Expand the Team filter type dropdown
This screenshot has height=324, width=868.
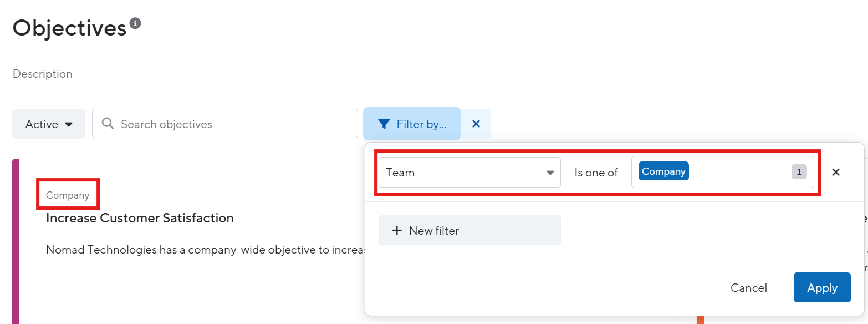(468, 172)
